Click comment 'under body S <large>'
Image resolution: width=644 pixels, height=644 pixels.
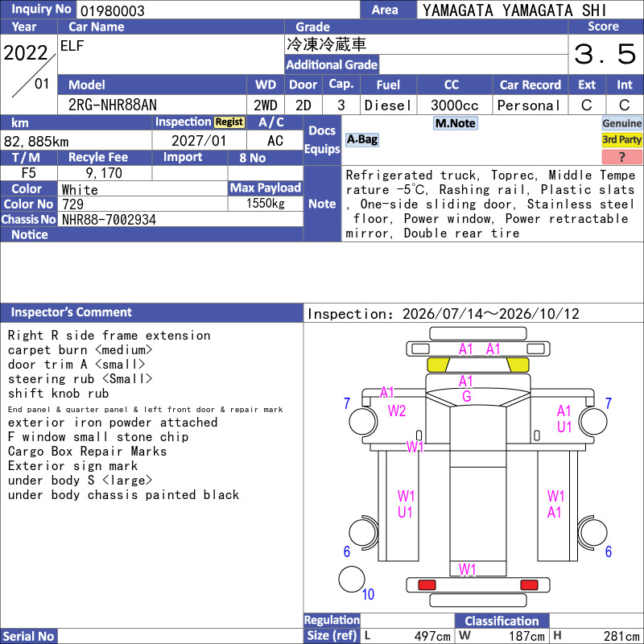tap(80, 480)
